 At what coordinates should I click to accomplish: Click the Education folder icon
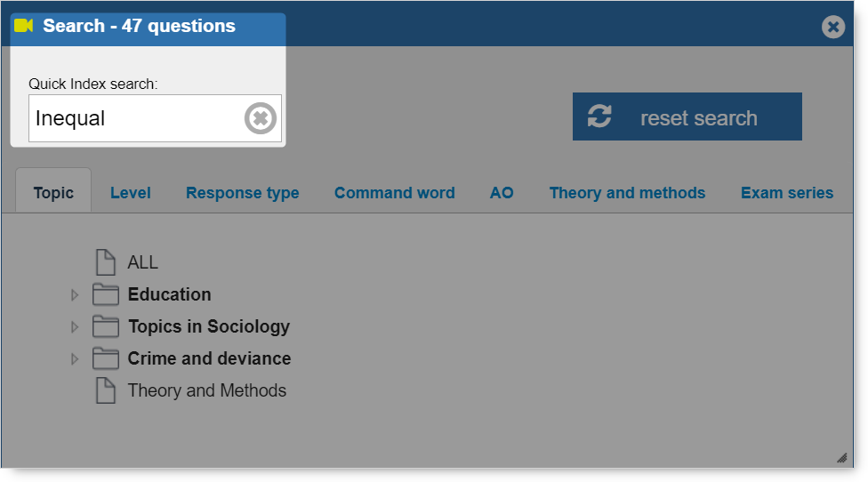tap(106, 294)
